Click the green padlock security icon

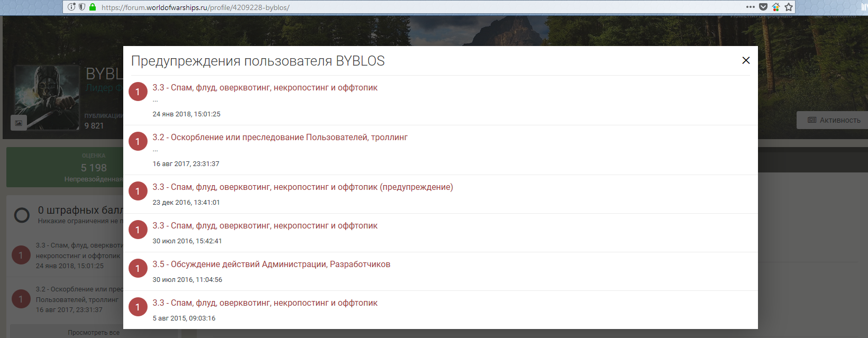(x=93, y=7)
